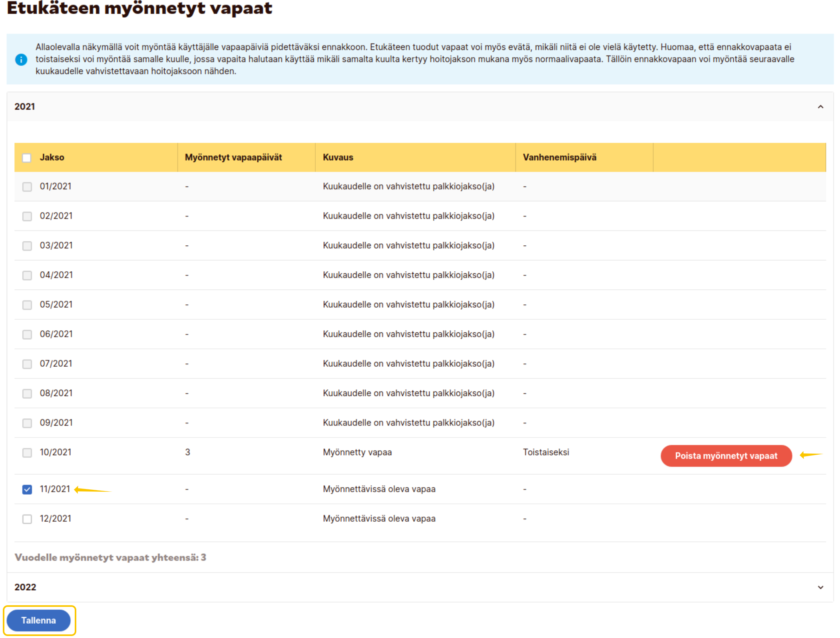Image resolution: width=840 pixels, height=638 pixels.
Task: Select the 09/2021 row checkbox
Action: click(27, 423)
